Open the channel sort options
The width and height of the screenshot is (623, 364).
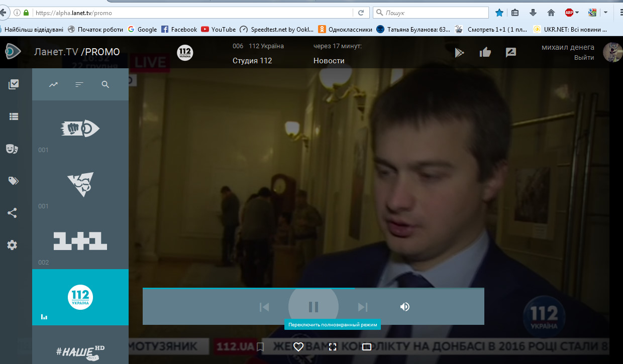pyautogui.click(x=79, y=85)
